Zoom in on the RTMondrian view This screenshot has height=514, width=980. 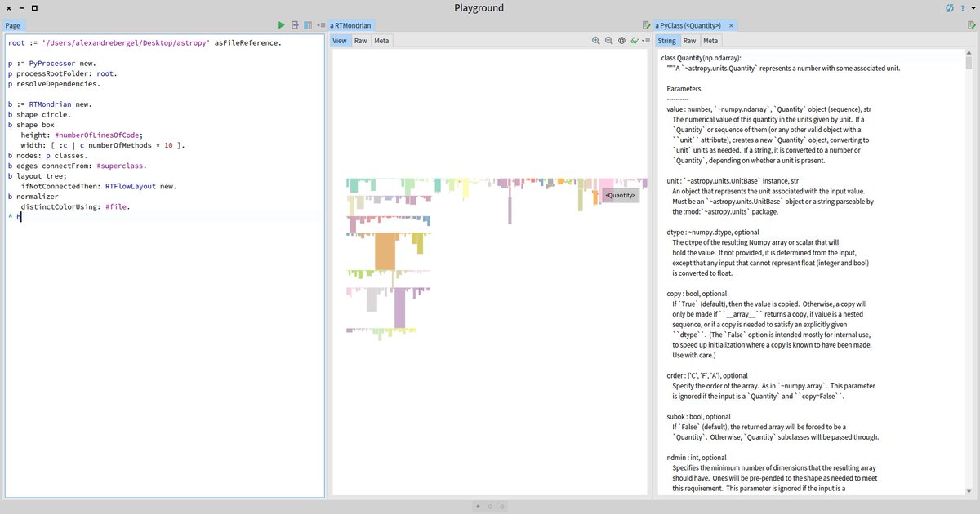click(596, 41)
